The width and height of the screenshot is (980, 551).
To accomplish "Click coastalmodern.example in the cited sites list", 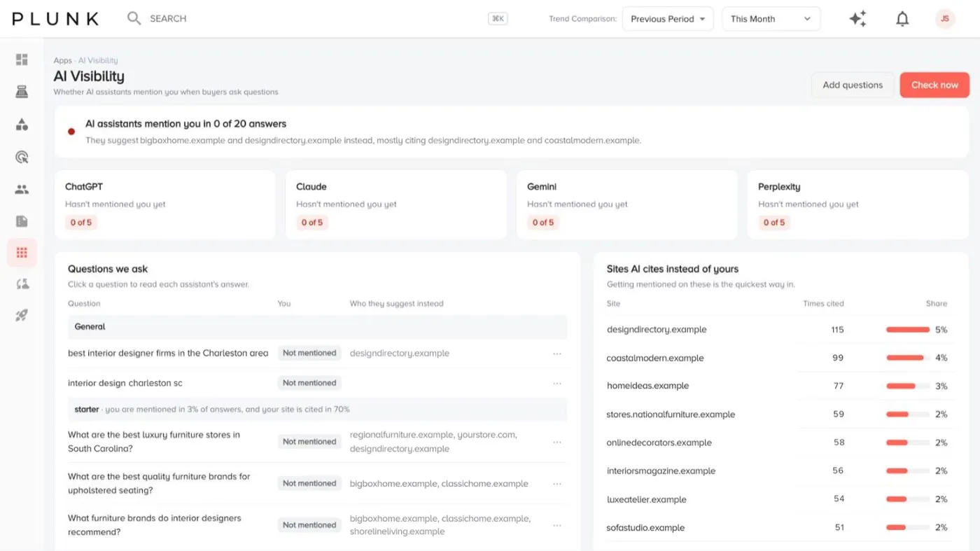I will [x=655, y=358].
